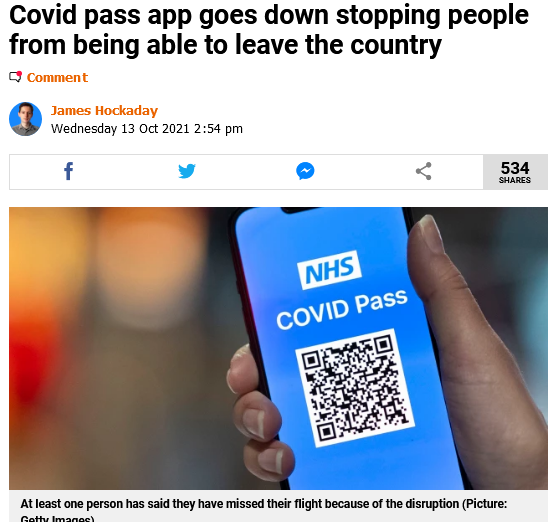The width and height of the screenshot is (557, 522).
Task: Click the COVID Pass text on phone
Action: click(x=342, y=309)
